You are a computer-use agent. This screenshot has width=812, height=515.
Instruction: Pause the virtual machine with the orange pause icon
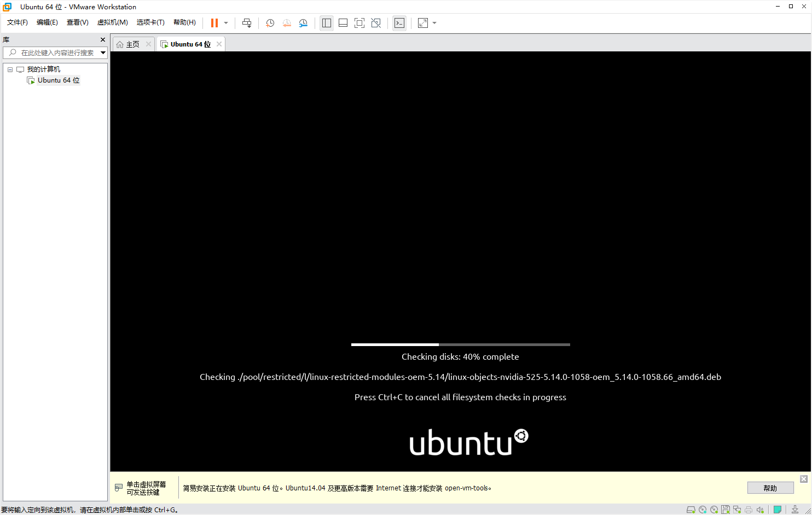tap(214, 23)
